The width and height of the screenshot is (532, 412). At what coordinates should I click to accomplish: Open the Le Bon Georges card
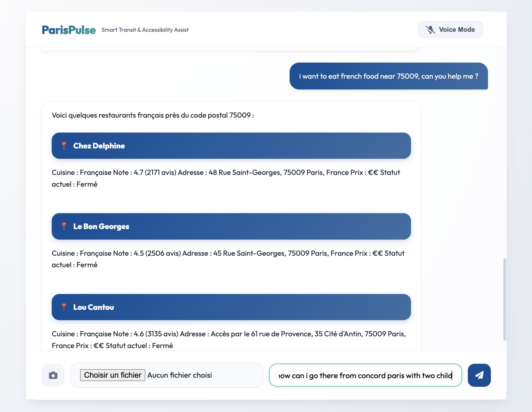point(231,226)
